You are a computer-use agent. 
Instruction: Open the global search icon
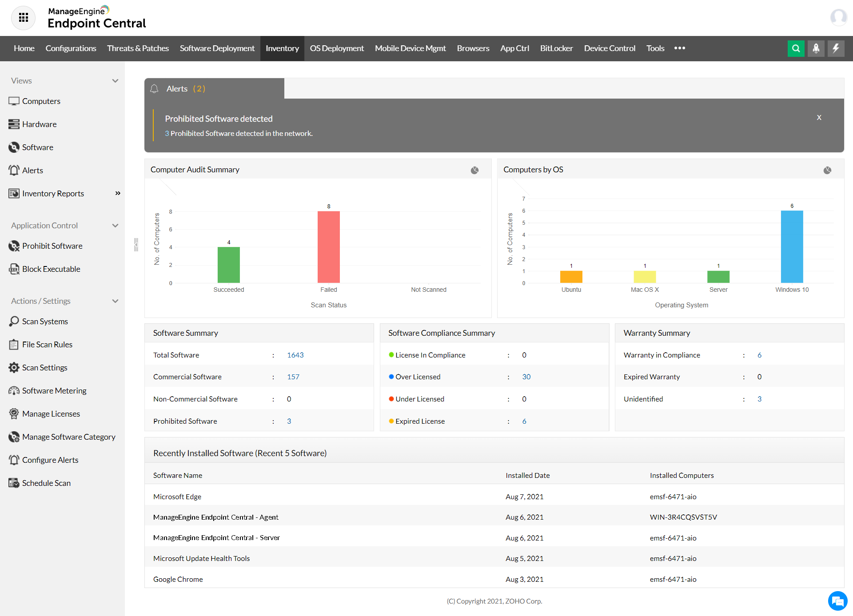[x=795, y=48]
